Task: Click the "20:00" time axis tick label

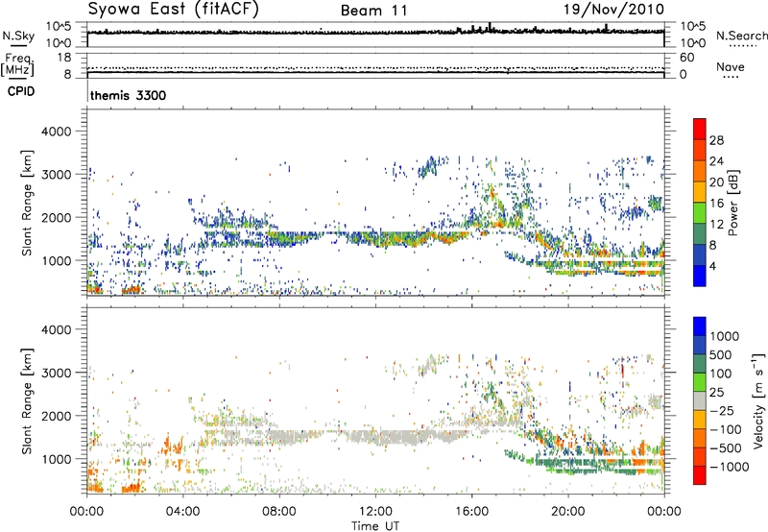Action: click(568, 512)
